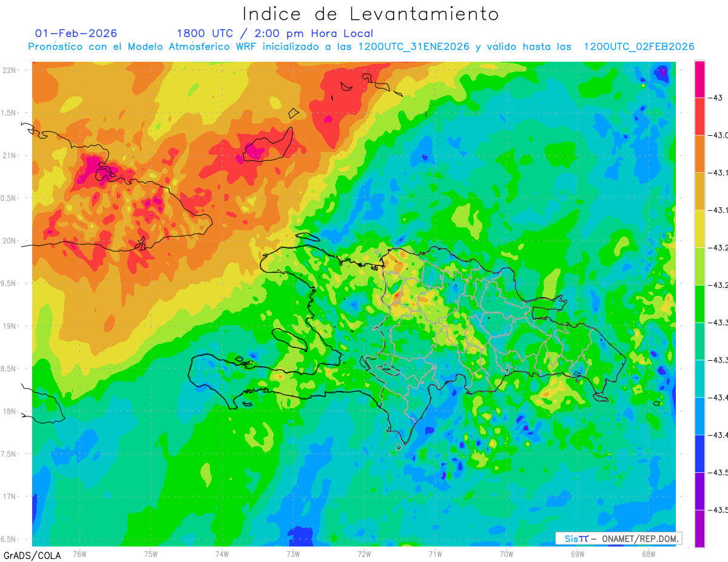The height and width of the screenshot is (562, 728).
Task: Click the "76W" longitude label
Action: click(79, 554)
